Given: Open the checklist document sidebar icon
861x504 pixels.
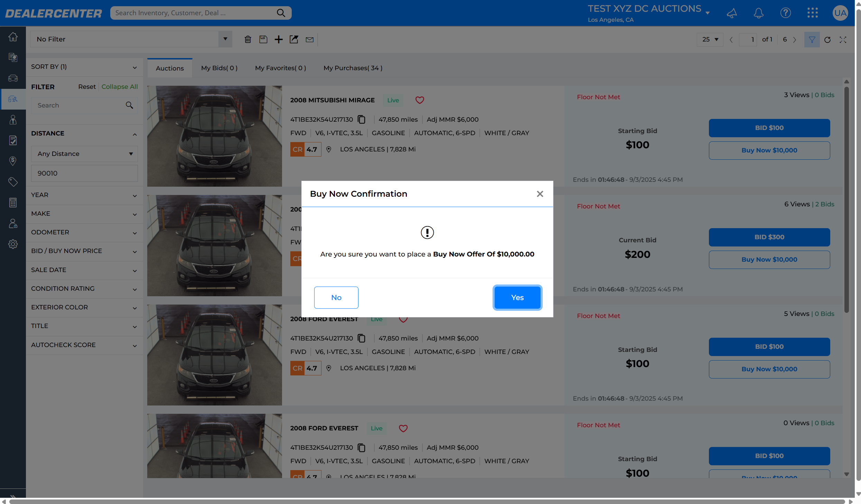Looking at the screenshot, I should [13, 140].
